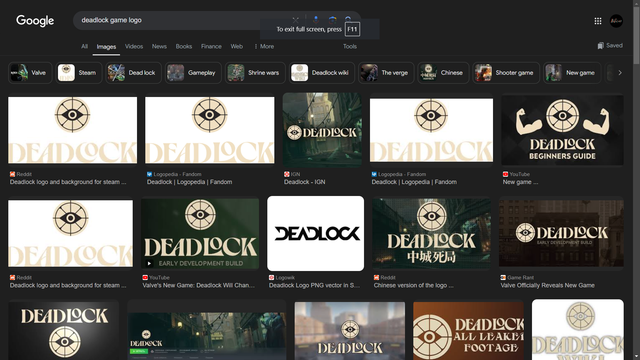Switch to the Web tab
The height and width of the screenshot is (360, 640).
[237, 47]
